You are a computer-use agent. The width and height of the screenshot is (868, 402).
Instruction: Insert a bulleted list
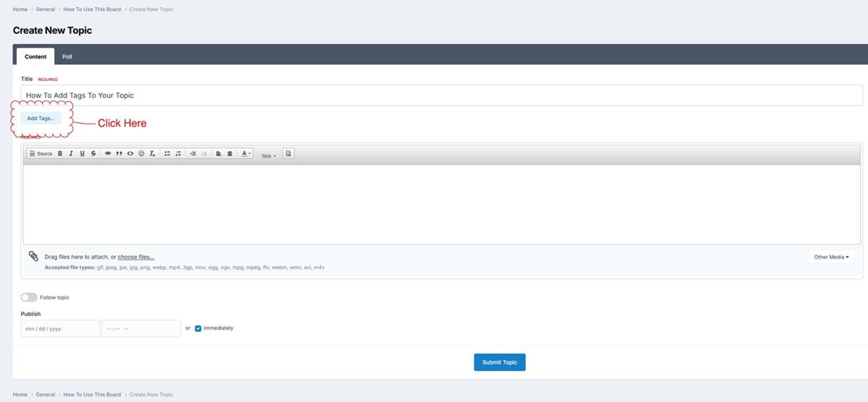click(167, 153)
